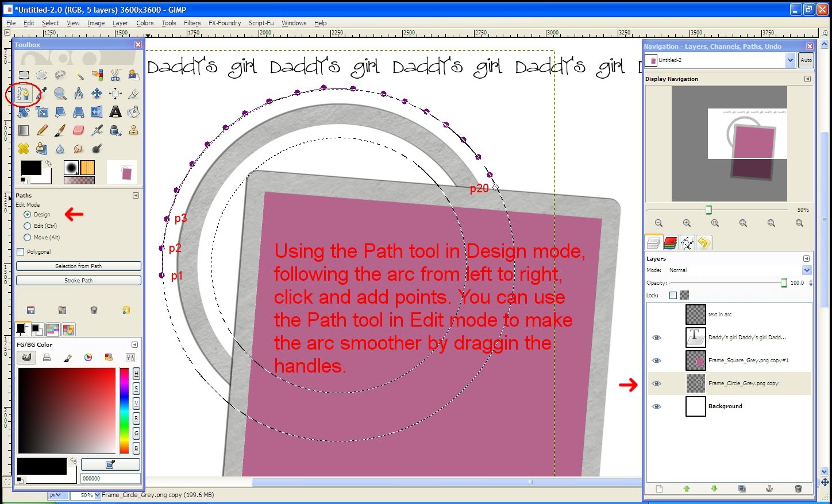Open the Filters menu
This screenshot has width=832, height=504.
tap(192, 23)
